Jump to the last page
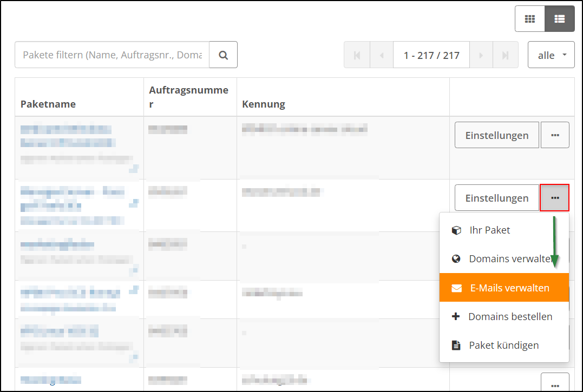Screen dimensions: 583x392 [x=506, y=55]
